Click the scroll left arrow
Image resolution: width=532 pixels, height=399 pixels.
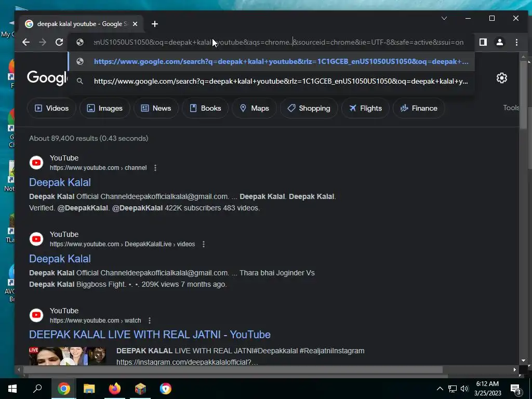tap(18, 369)
